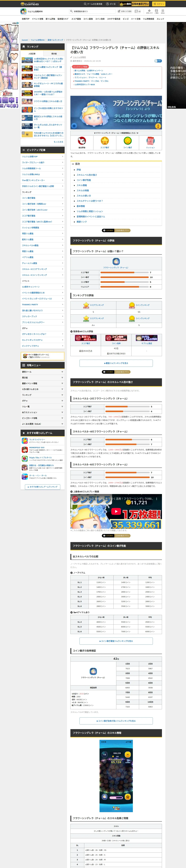This screenshot has width=186, height=868.
Task: Open 新ツム評価 in the navigation bar
Action: pyautogui.click(x=50, y=19)
